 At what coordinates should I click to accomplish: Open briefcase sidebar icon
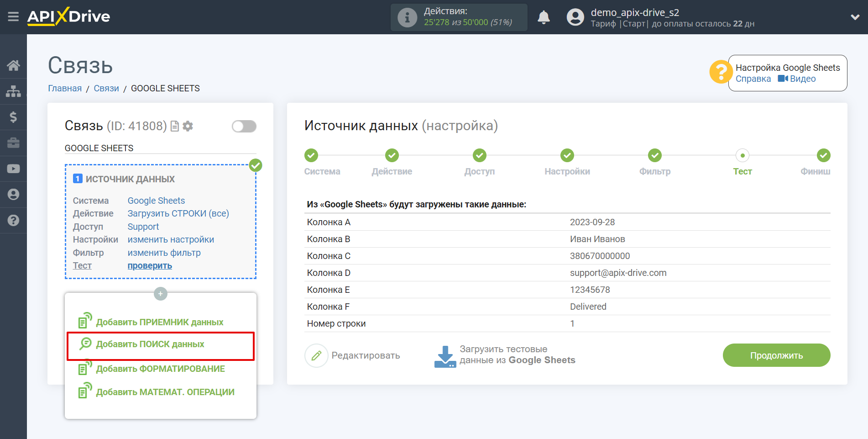point(13,143)
